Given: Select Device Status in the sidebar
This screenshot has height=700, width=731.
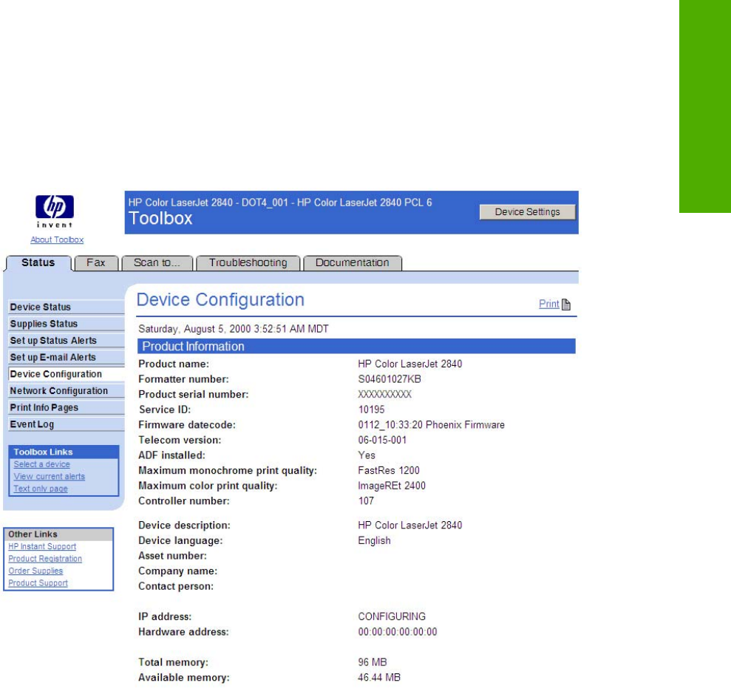Looking at the screenshot, I should (67, 307).
